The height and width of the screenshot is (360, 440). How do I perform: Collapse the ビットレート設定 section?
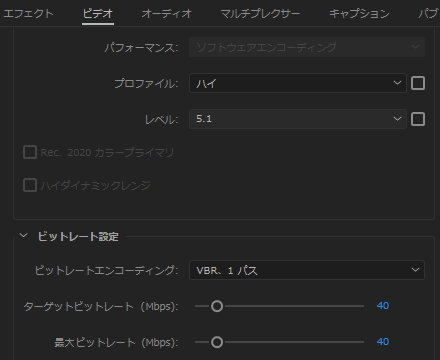[x=23, y=236]
